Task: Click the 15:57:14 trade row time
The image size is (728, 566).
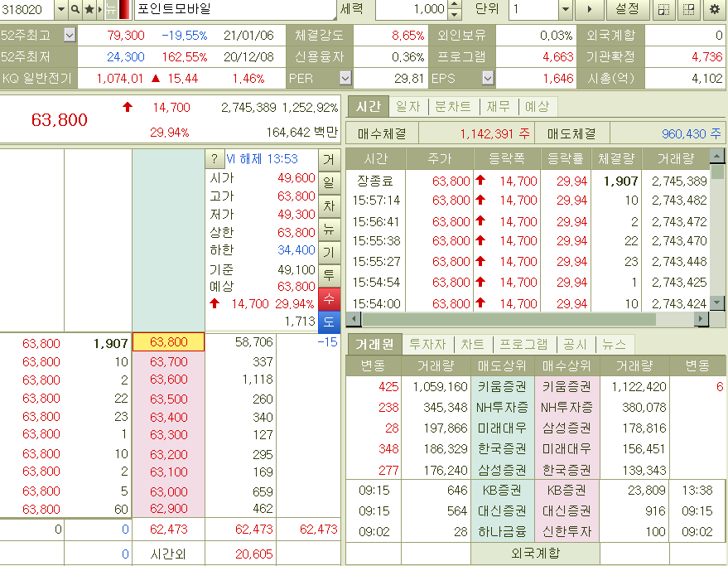Action: [x=376, y=201]
